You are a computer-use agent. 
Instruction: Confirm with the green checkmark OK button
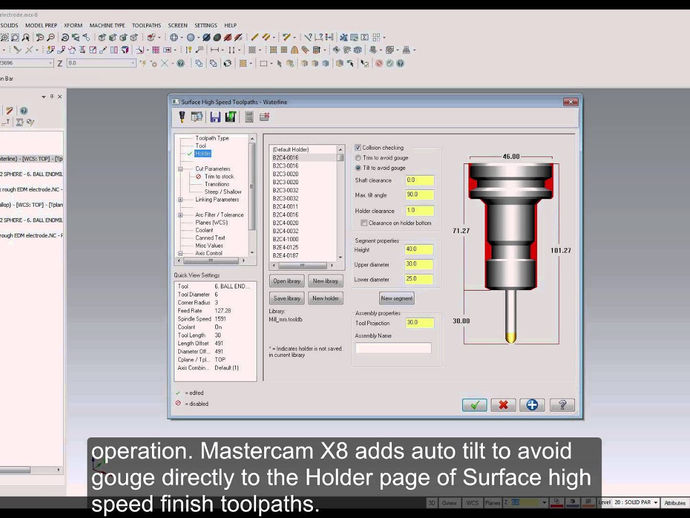474,405
